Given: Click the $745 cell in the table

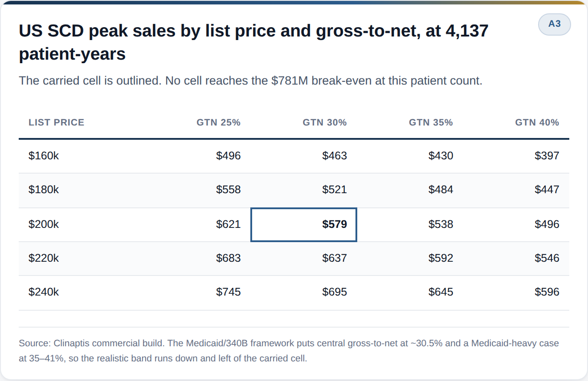Looking at the screenshot, I should [x=229, y=292].
